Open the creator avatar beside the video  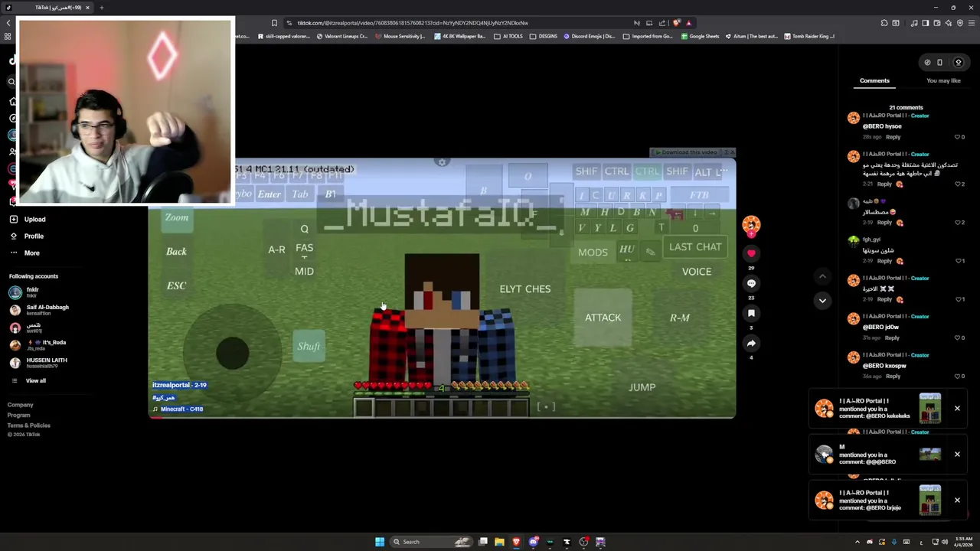click(751, 224)
